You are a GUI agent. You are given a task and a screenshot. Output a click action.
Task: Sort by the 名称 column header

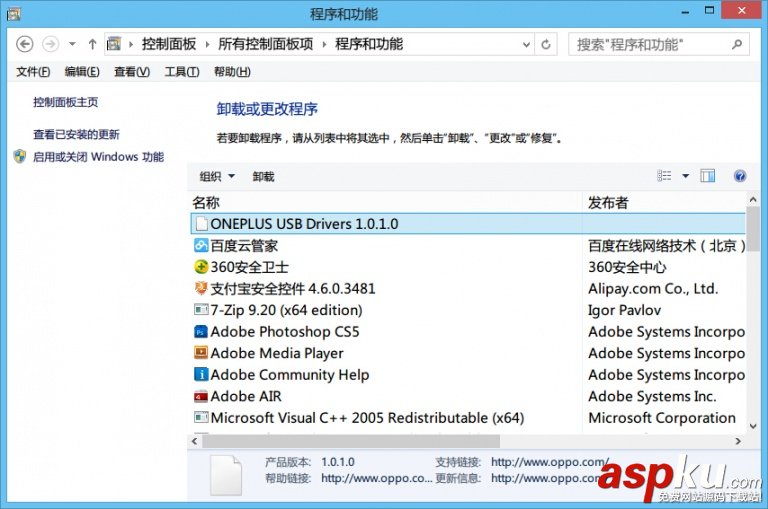(x=205, y=202)
